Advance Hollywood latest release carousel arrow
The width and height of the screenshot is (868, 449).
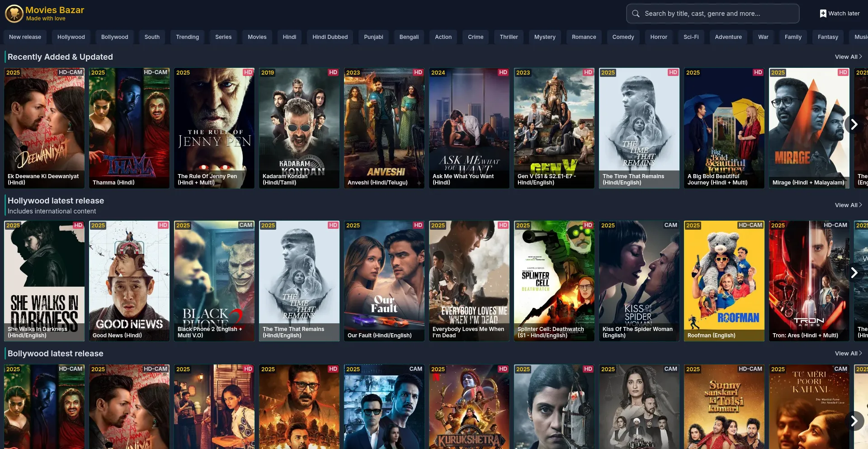coord(854,273)
